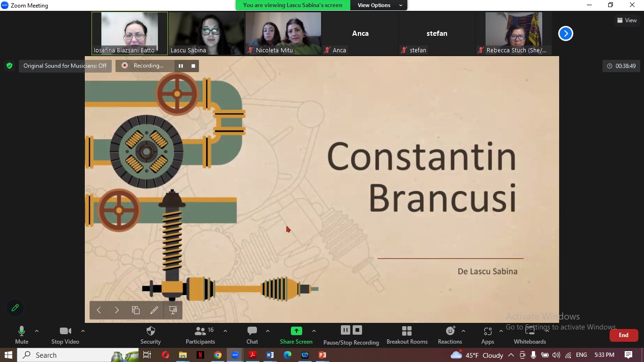This screenshot has height=362, width=644.
Task: Open PowerPoint from taskbar
Action: (322, 355)
